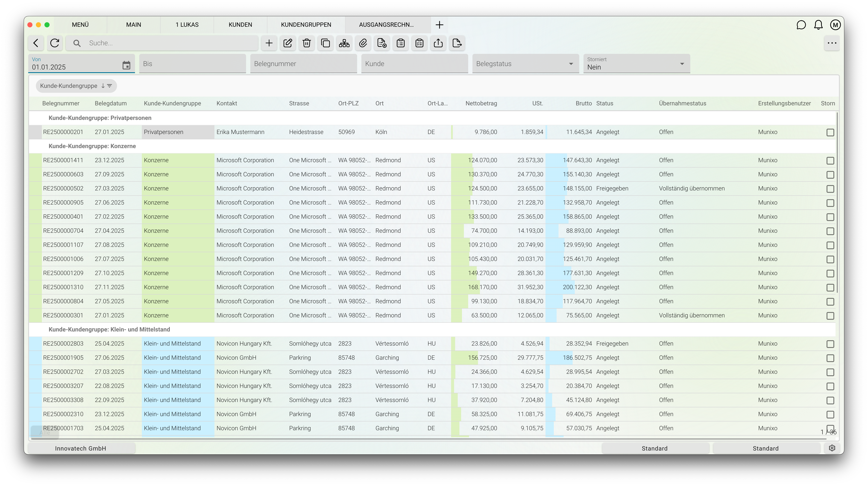
Task: Click the share upload icon
Action: pyautogui.click(x=438, y=43)
